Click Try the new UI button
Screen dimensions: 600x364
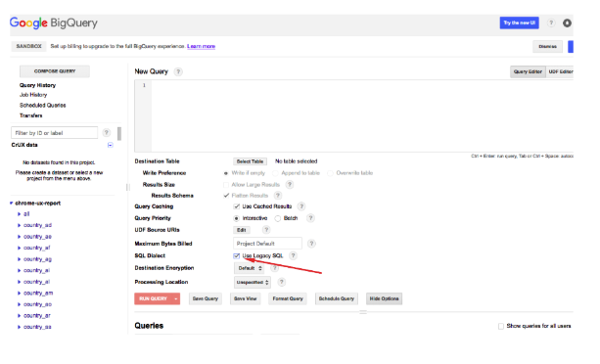(520, 23)
